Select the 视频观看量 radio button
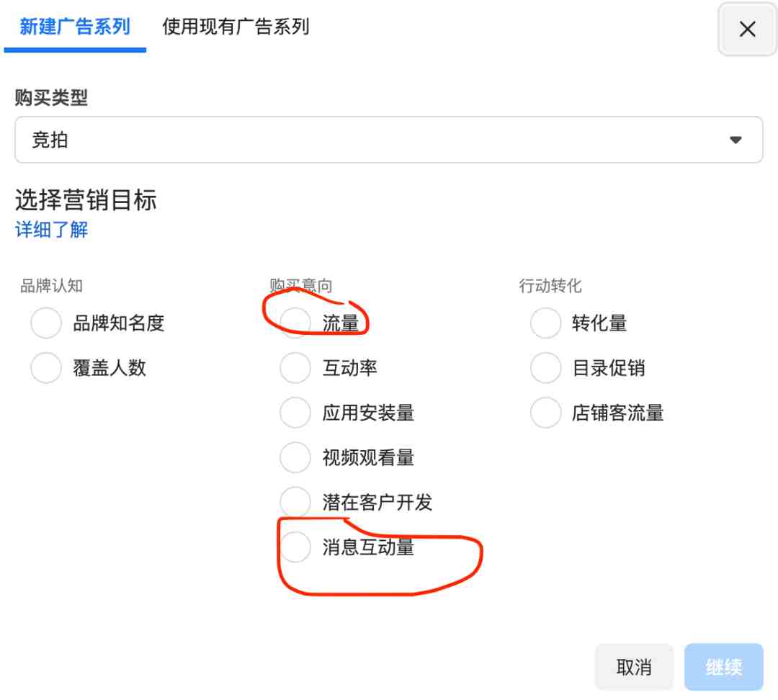 (x=295, y=457)
